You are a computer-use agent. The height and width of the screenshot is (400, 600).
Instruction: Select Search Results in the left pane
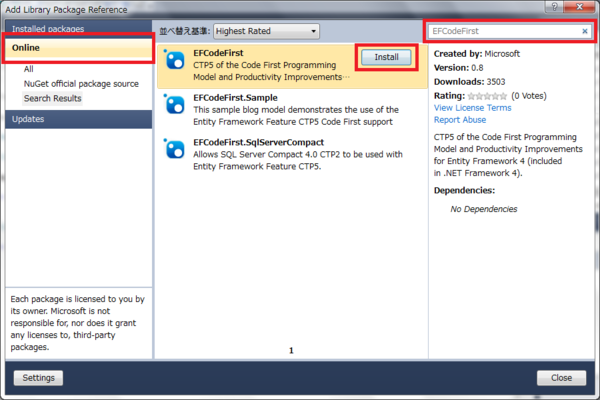(53, 98)
